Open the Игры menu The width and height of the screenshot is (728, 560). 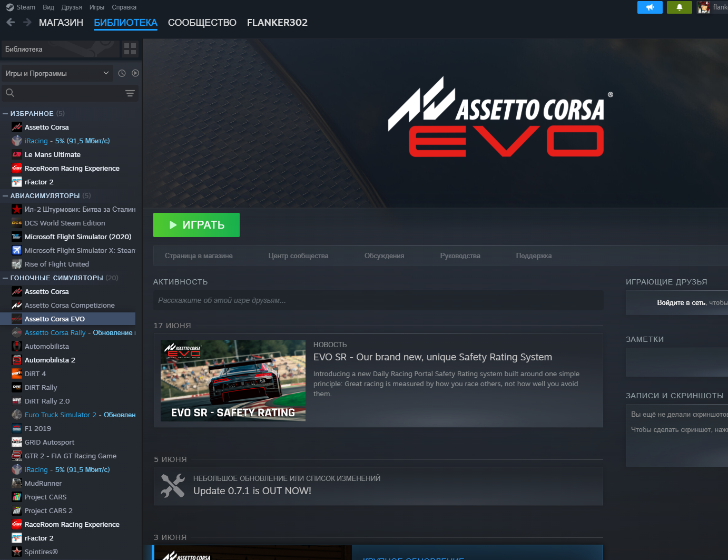click(97, 7)
